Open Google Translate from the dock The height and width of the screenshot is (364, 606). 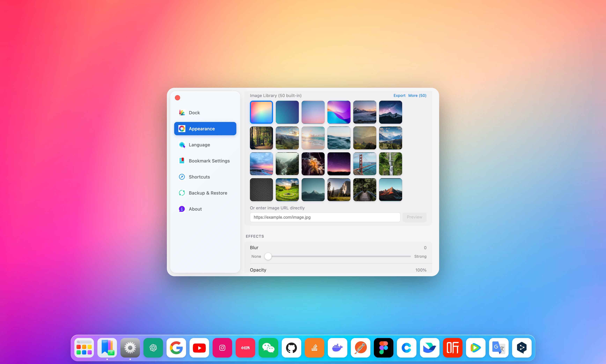point(499,348)
